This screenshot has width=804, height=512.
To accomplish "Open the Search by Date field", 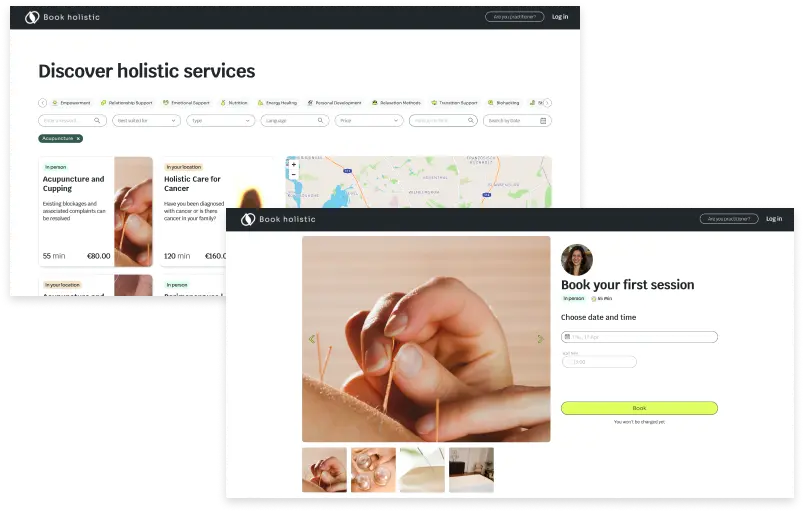I will (x=517, y=120).
